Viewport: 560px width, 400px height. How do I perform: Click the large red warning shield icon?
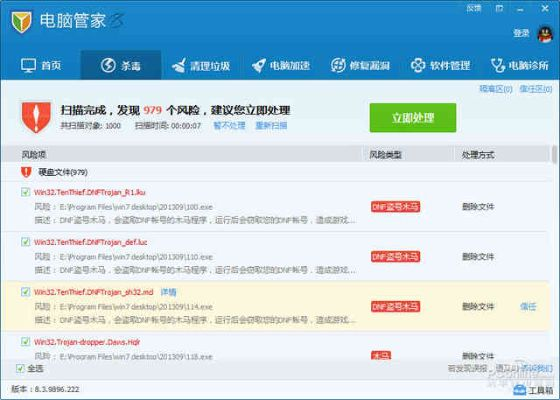point(36,117)
